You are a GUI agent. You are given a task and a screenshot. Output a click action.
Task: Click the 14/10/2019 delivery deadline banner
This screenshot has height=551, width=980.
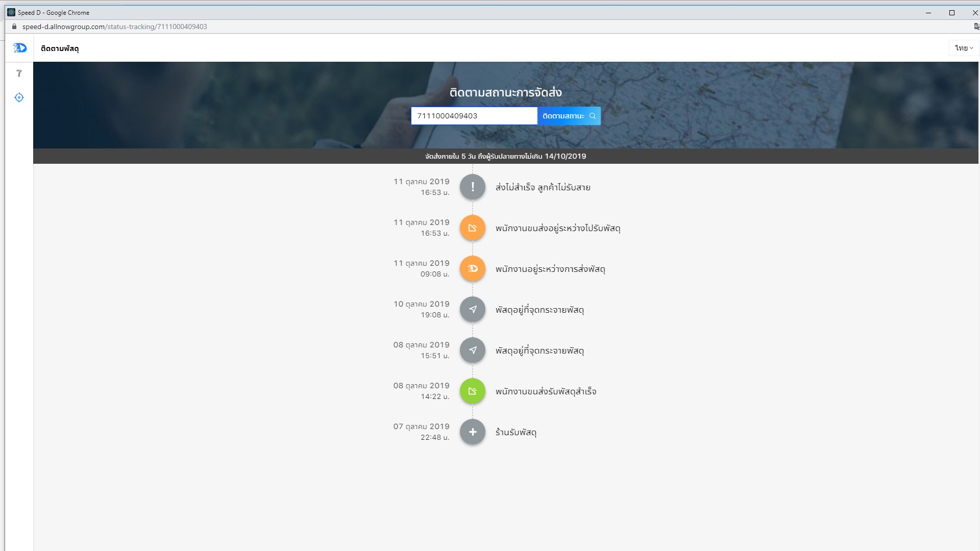[505, 156]
